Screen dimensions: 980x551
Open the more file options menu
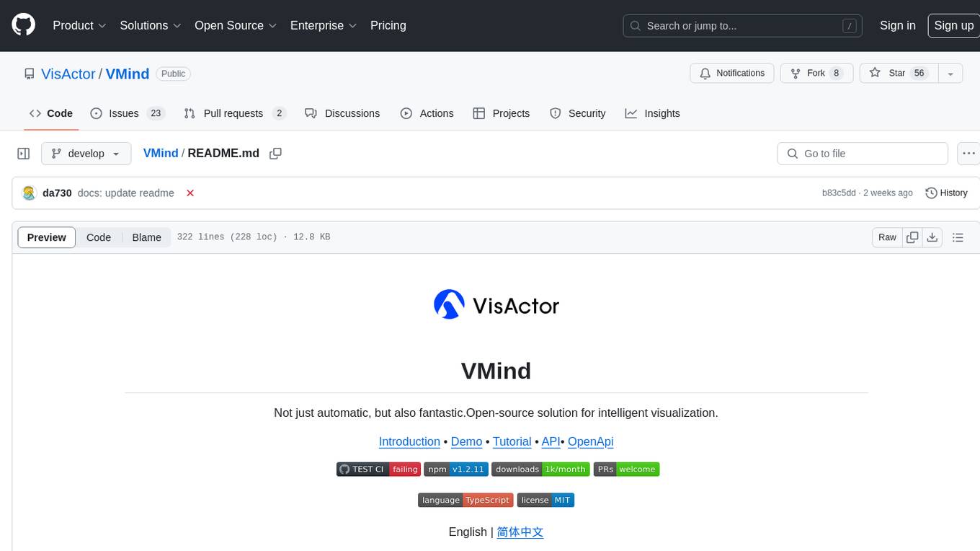[x=968, y=154]
